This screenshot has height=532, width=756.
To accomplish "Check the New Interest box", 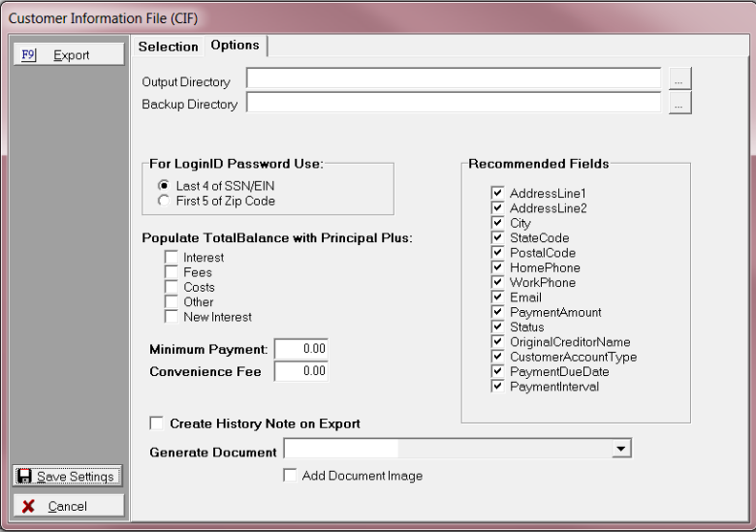I will point(172,317).
